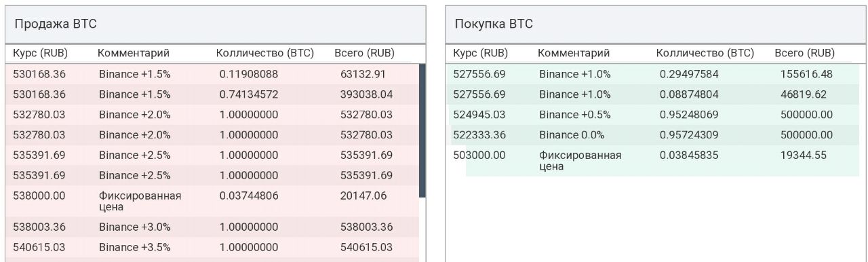Select sell offer totaling 63132.91 RUB
Viewport: 868px width, 262px height.
pyautogui.click(x=212, y=74)
